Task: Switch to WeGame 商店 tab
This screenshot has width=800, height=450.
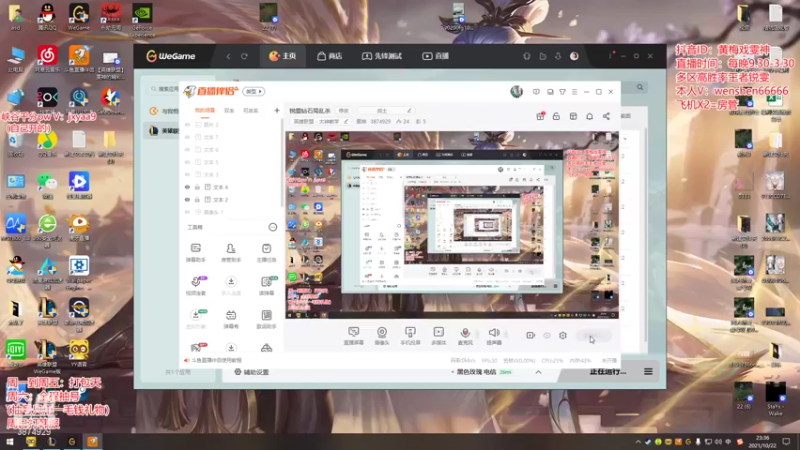Action: click(329, 56)
